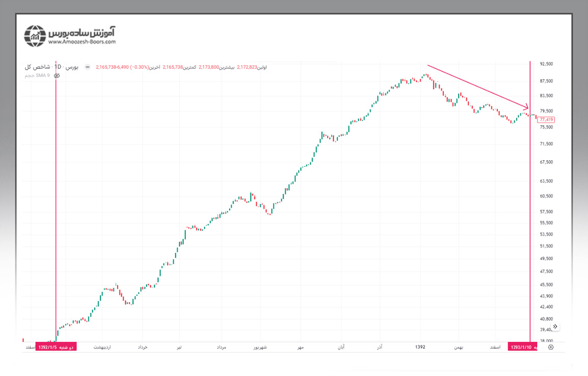Click the SMA 9 حجم indicator label
This screenshot has width=588, height=376.
pos(37,75)
